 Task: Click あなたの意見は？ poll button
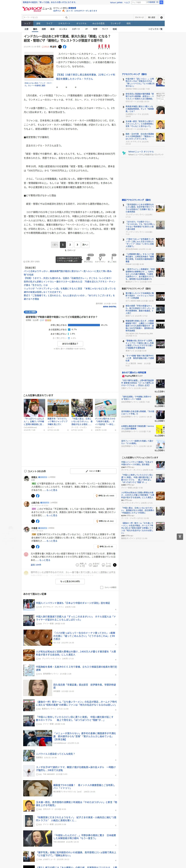(x=70, y=344)
